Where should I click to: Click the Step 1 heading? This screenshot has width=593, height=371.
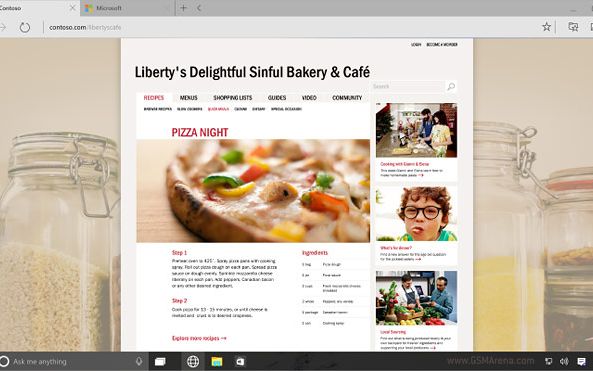[179, 253]
